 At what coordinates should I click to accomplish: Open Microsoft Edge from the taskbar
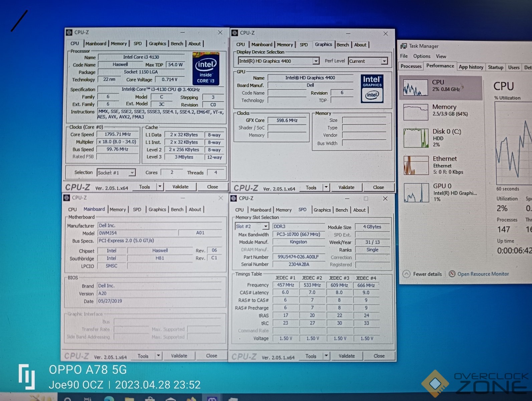tap(109, 398)
